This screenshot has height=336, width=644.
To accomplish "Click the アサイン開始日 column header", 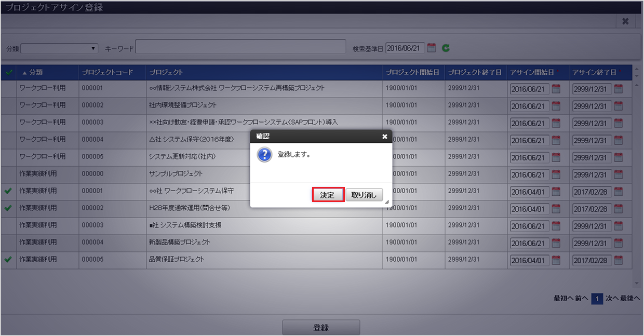I will point(539,72).
